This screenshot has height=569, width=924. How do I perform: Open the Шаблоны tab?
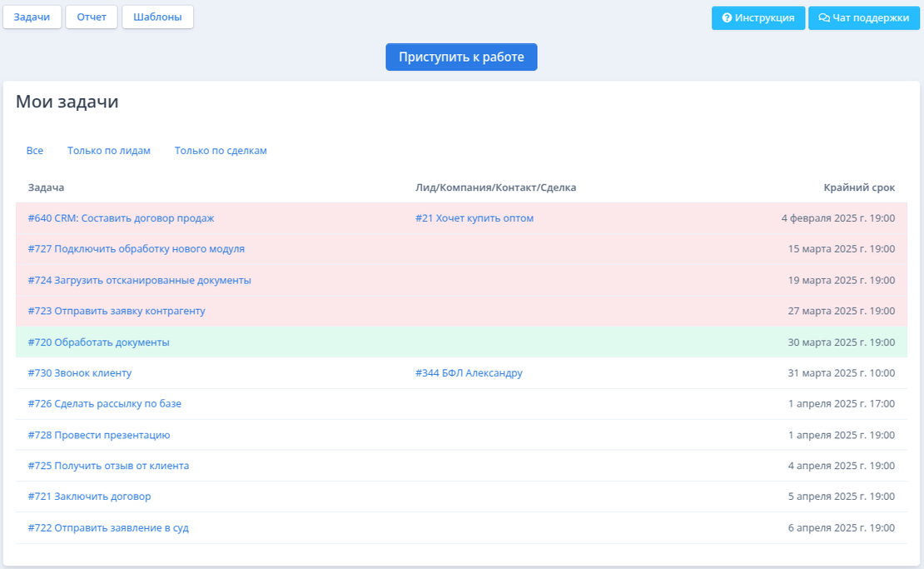point(157,17)
